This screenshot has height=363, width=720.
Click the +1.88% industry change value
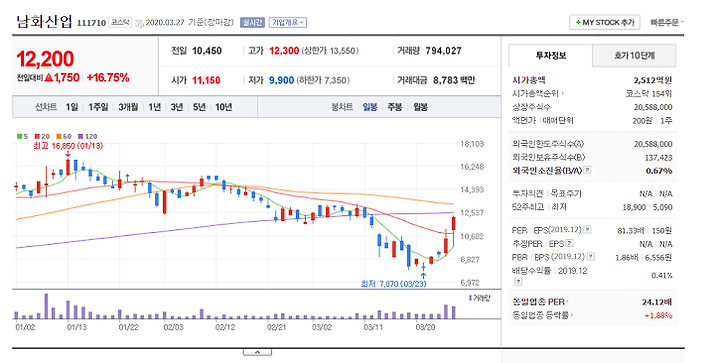click(658, 315)
